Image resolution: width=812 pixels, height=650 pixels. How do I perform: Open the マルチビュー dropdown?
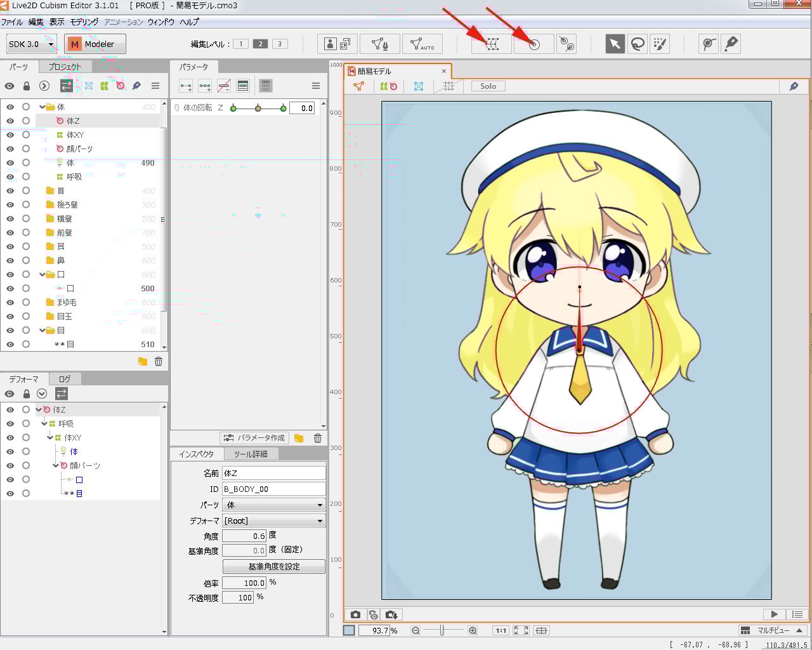pyautogui.click(x=773, y=630)
